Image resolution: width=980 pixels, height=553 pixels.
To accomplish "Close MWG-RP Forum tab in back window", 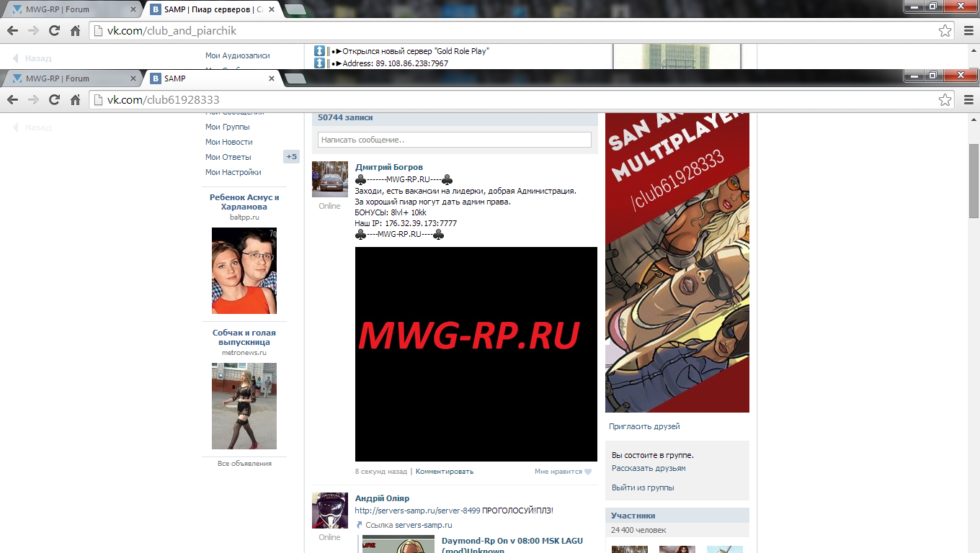I will (132, 9).
